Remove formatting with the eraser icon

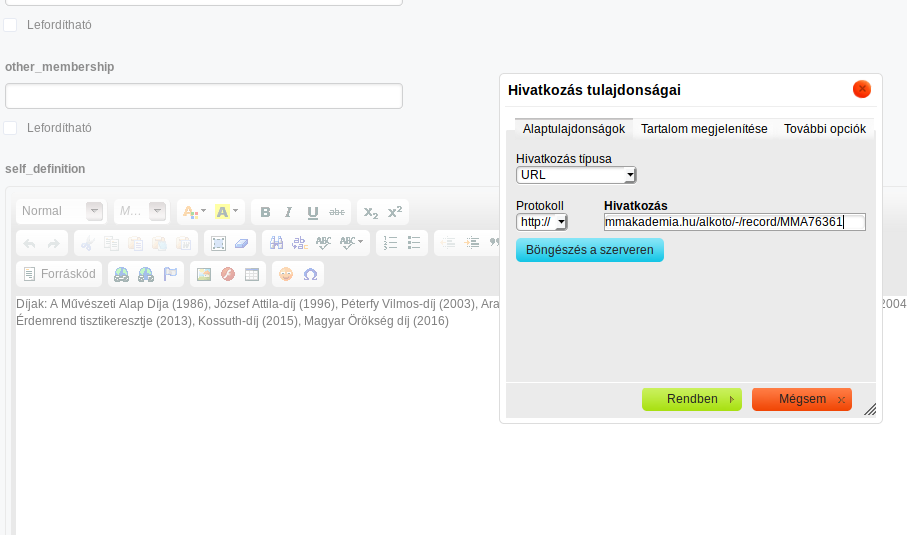point(242,243)
